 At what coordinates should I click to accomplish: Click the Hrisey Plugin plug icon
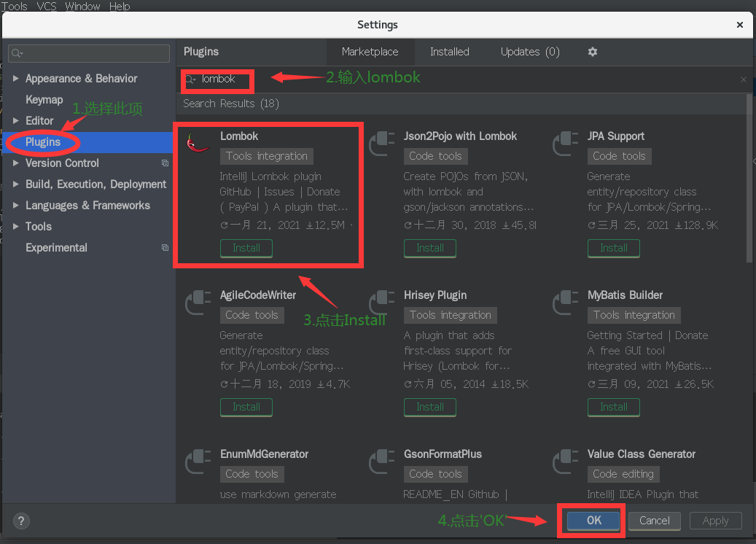[x=381, y=303]
